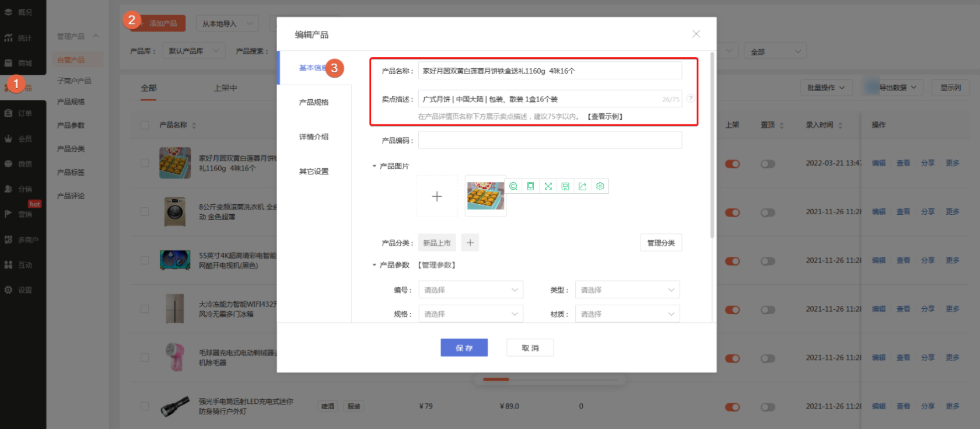Screen dimensions: 980x429
Task: Tick the select-all checkbox in the table header
Action: tap(145, 125)
